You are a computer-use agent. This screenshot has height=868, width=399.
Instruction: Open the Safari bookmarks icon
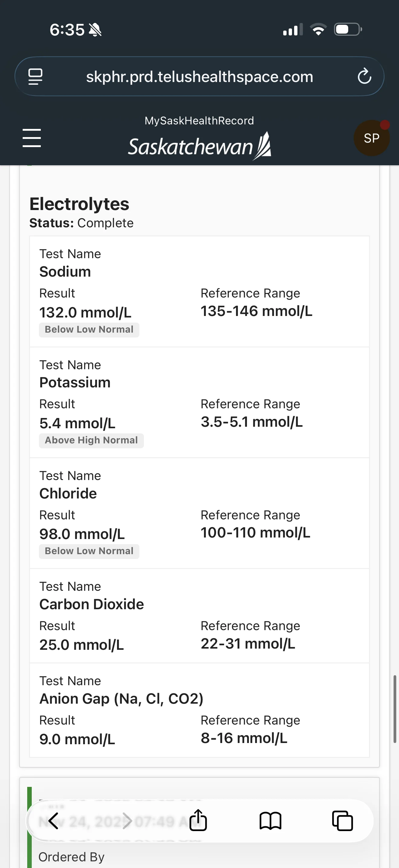click(270, 820)
